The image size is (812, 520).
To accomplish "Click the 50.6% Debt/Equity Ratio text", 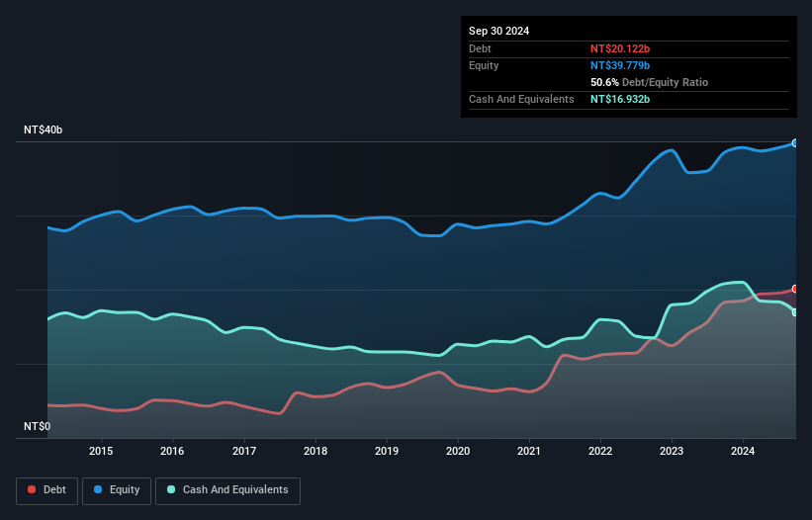I will pyautogui.click(x=649, y=82).
